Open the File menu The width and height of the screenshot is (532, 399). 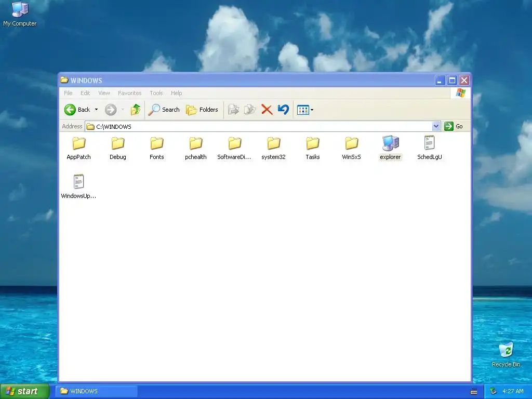[68, 93]
